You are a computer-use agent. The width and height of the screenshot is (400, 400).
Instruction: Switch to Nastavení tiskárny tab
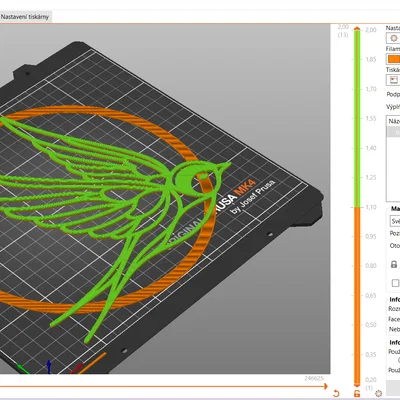coord(25,17)
